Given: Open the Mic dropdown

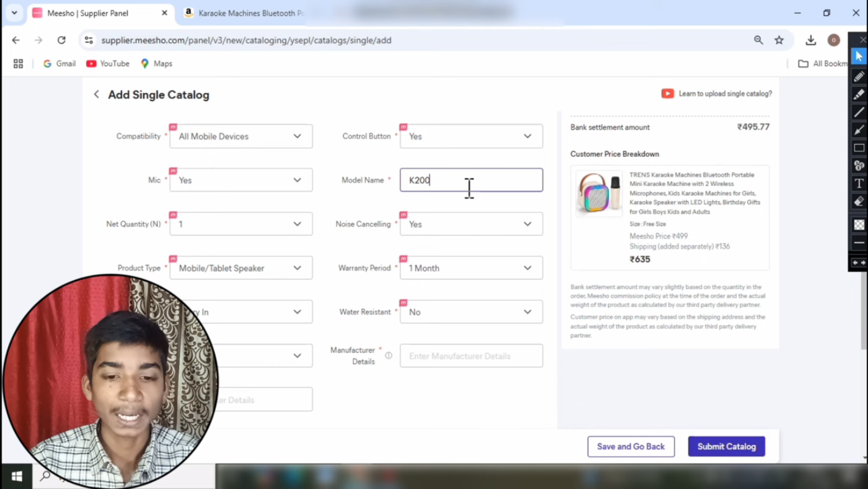Looking at the screenshot, I should tap(241, 180).
